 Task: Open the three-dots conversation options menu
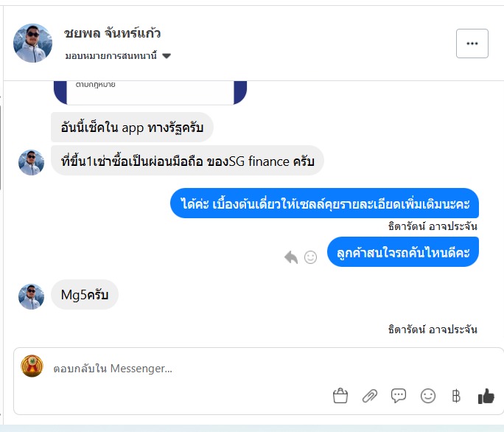pyautogui.click(x=472, y=43)
